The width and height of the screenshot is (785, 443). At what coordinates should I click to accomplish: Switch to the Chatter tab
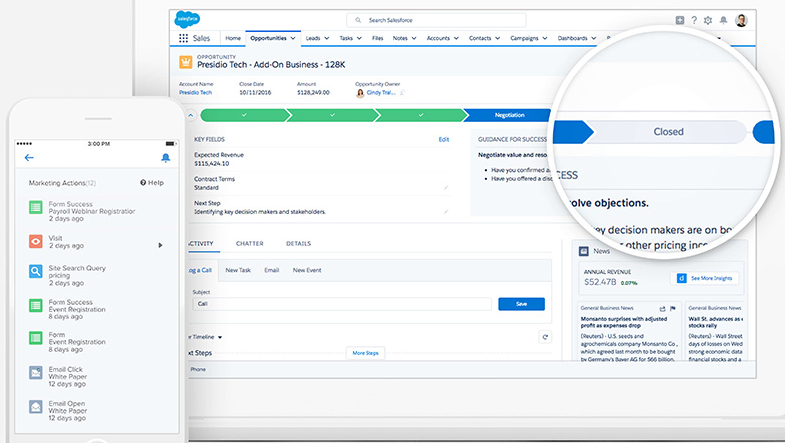pyautogui.click(x=249, y=244)
